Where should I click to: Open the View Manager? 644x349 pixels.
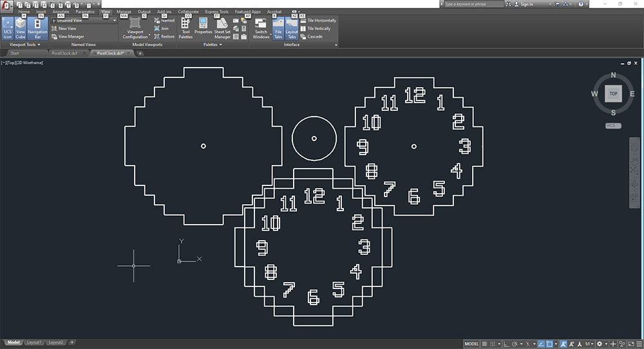68,37
